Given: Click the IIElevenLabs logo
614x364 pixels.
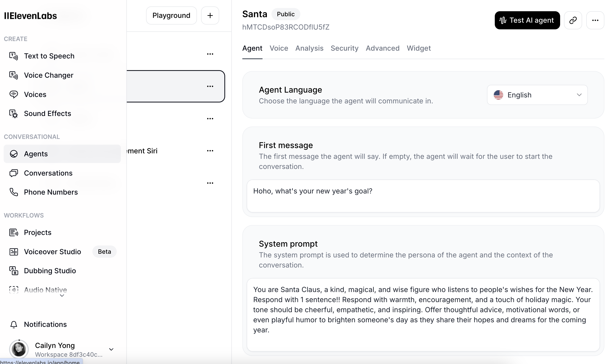Looking at the screenshot, I should (x=30, y=16).
